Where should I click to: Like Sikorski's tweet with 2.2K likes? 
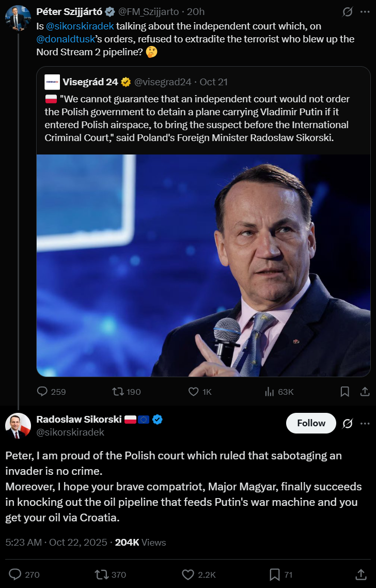188,575
